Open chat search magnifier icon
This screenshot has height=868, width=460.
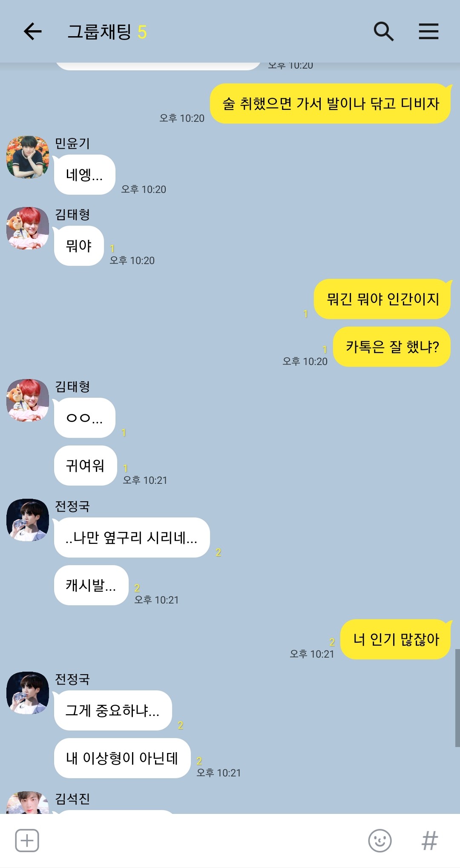(x=383, y=32)
